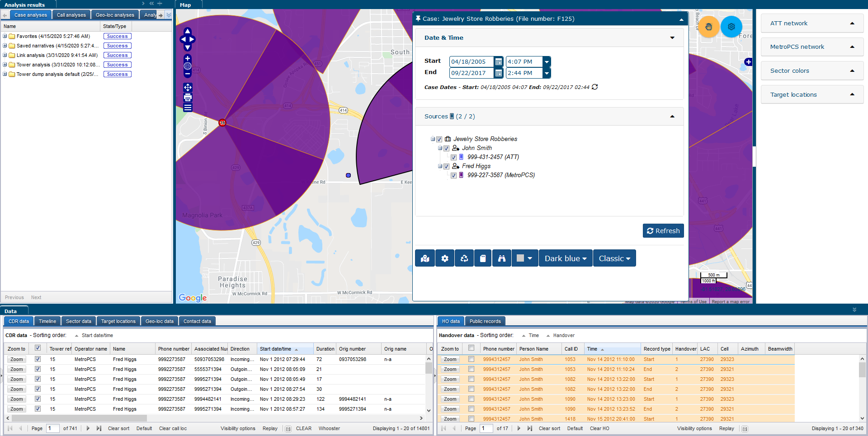Zoom in on the map with plus button
This screenshot has width=868, height=436.
tap(188, 58)
